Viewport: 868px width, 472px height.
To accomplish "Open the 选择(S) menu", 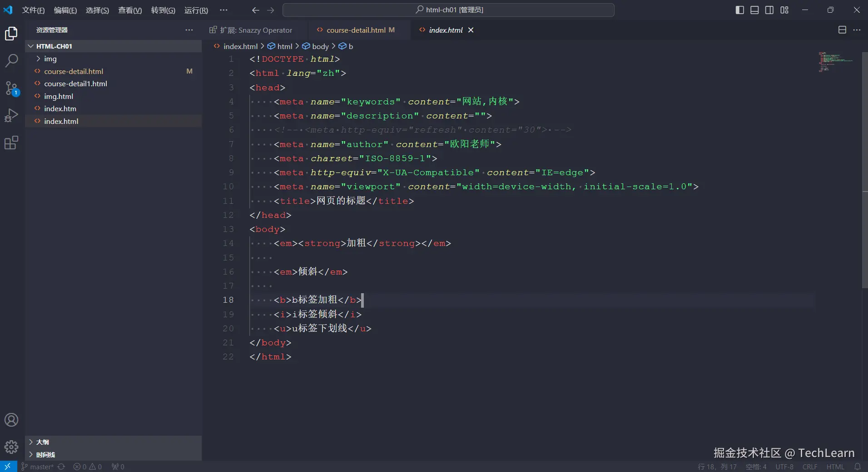I will pos(97,10).
